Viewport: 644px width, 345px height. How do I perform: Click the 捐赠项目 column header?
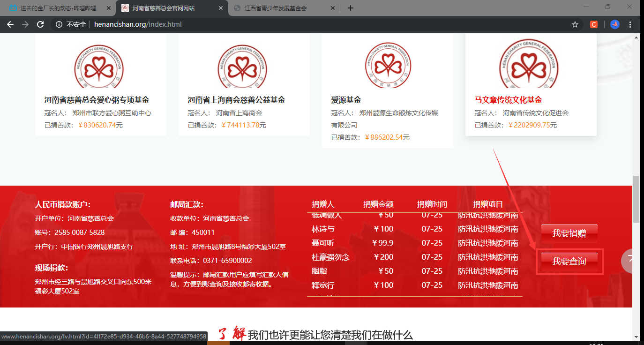coord(488,204)
